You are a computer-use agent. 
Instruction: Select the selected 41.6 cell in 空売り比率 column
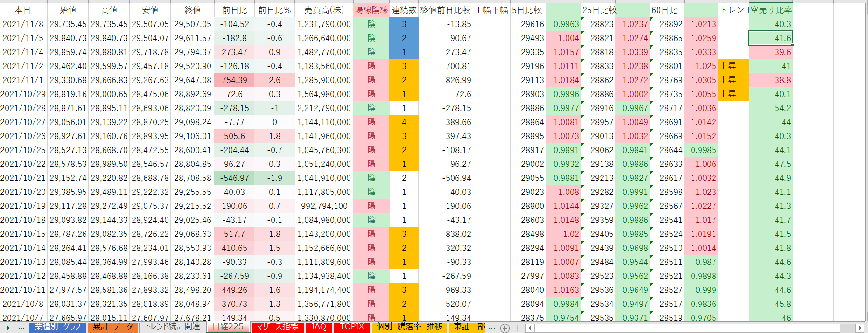click(x=771, y=38)
